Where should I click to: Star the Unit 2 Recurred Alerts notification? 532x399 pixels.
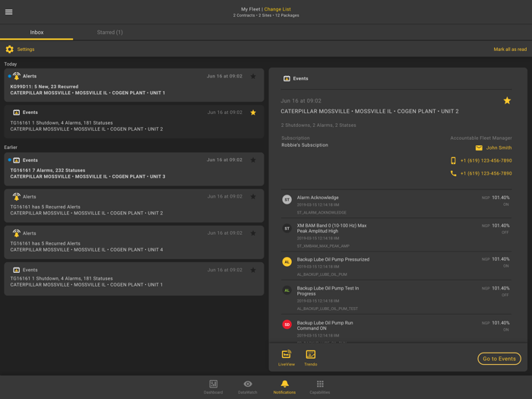click(253, 197)
